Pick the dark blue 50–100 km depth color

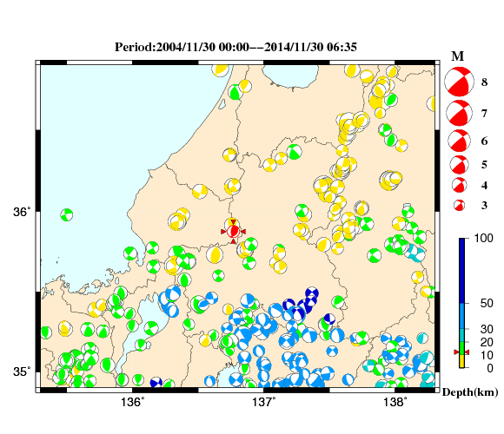click(x=462, y=271)
